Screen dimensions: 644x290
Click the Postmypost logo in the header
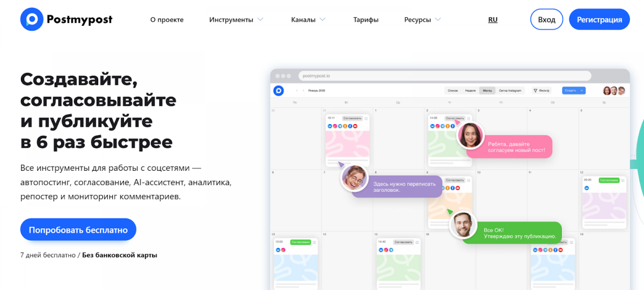[x=66, y=20]
